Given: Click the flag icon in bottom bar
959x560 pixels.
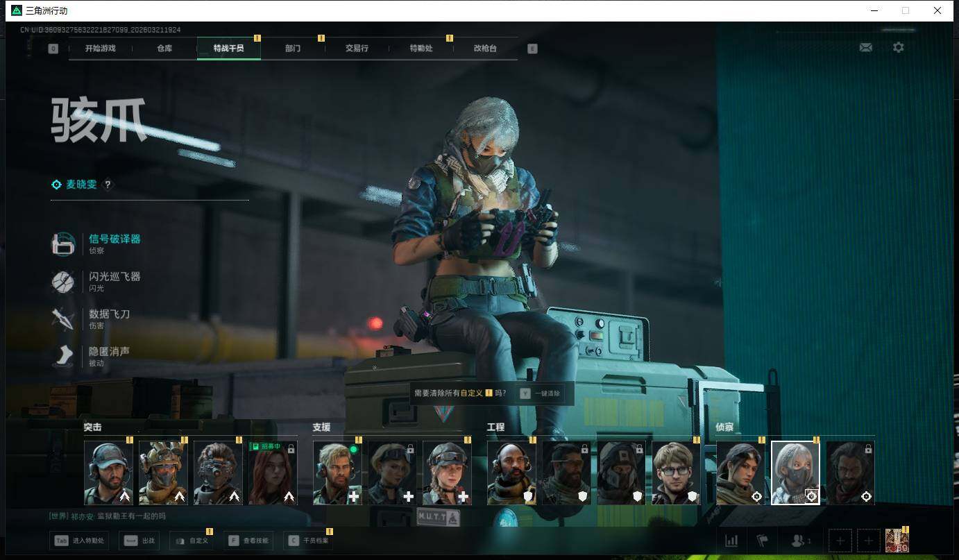Looking at the screenshot, I should 763,541.
